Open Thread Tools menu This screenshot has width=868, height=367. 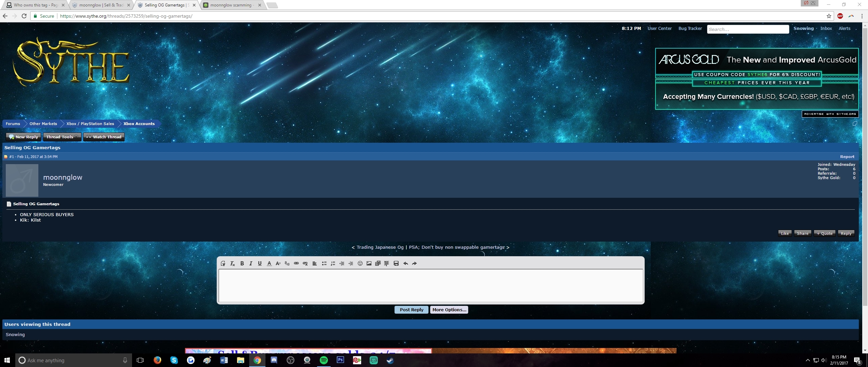tap(62, 137)
